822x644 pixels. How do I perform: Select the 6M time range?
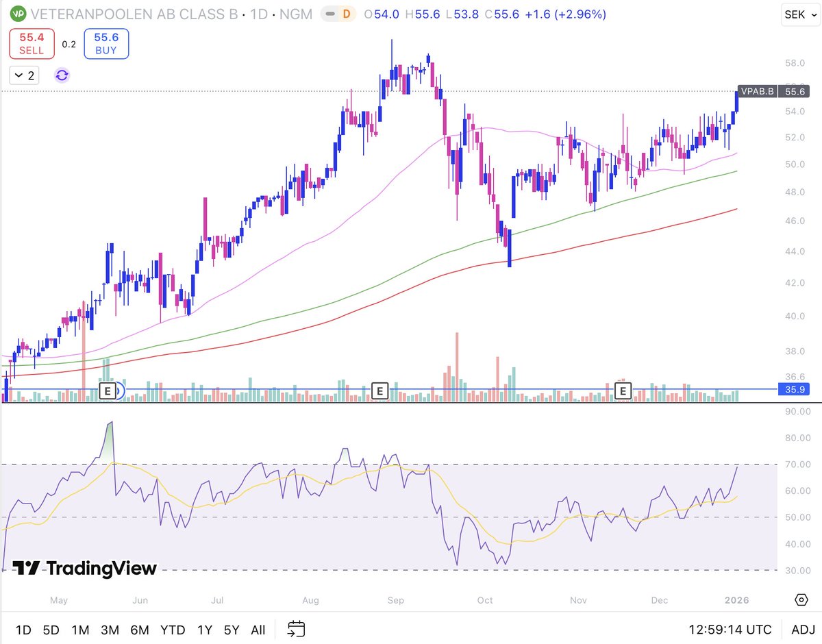(x=140, y=630)
